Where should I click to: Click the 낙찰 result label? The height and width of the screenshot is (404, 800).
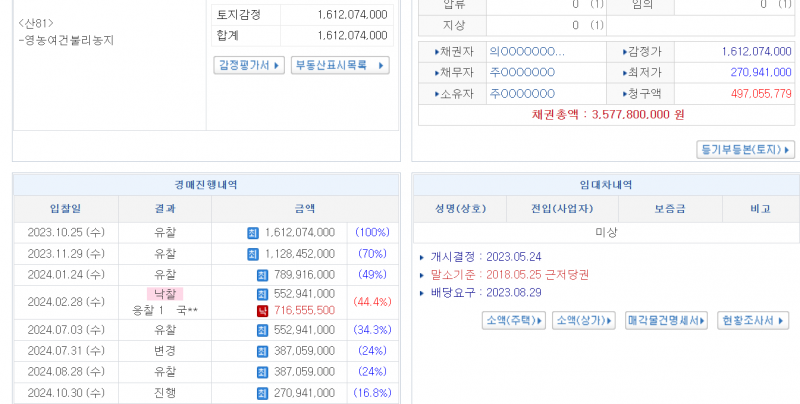(x=165, y=293)
